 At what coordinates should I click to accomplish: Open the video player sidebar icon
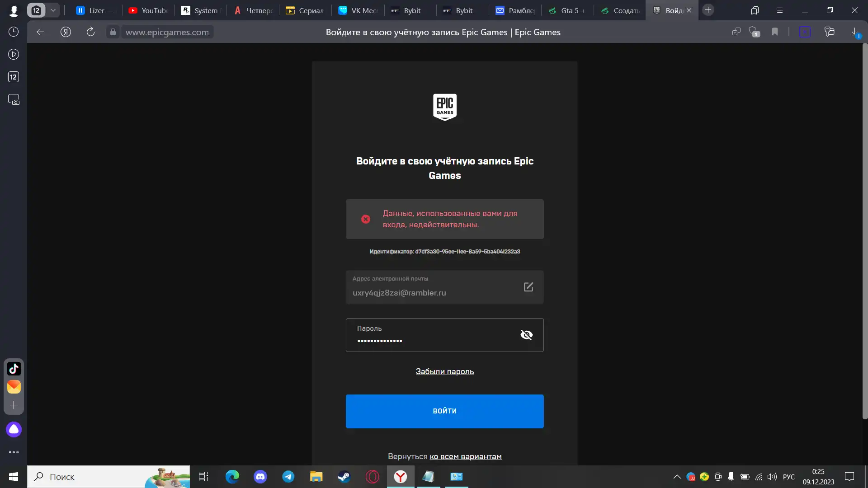pos(14,54)
